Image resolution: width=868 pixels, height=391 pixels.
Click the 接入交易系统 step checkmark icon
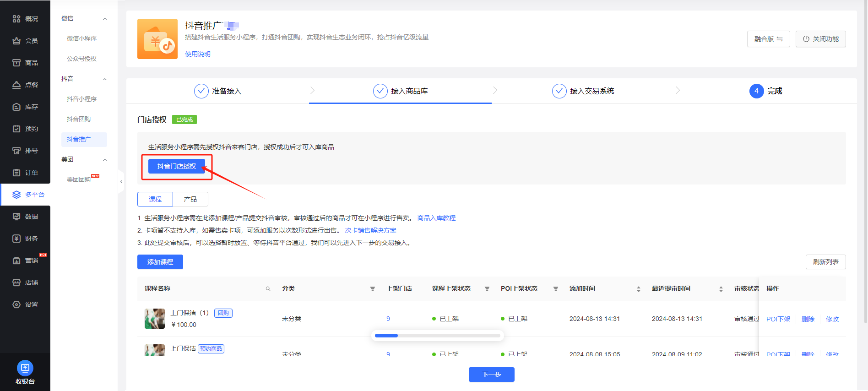tap(559, 91)
